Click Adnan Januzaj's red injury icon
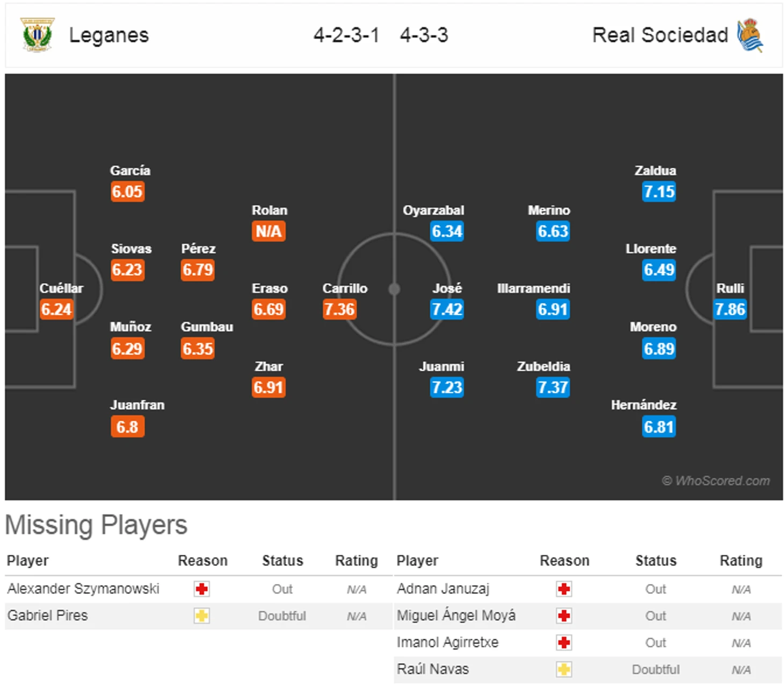The width and height of the screenshot is (784, 691). (x=564, y=589)
